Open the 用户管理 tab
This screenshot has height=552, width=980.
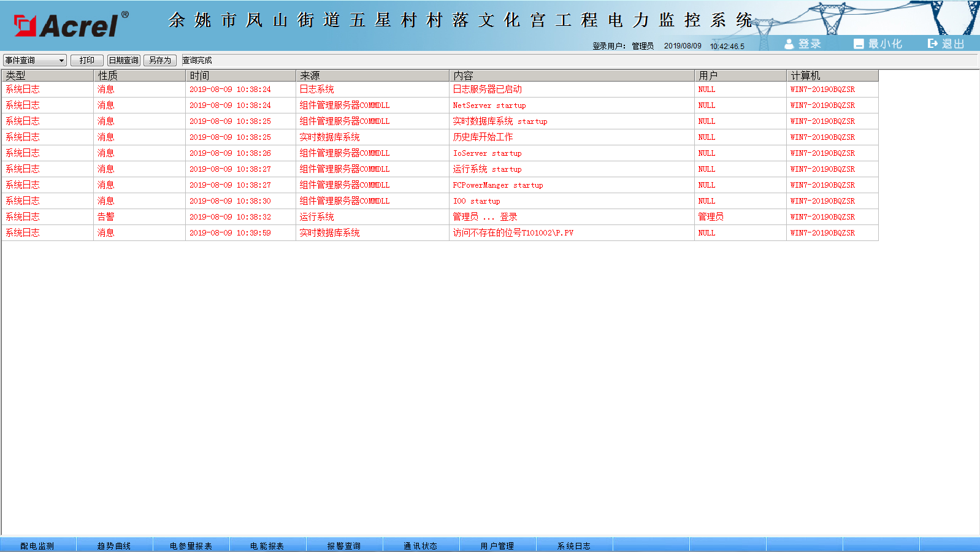click(x=497, y=545)
